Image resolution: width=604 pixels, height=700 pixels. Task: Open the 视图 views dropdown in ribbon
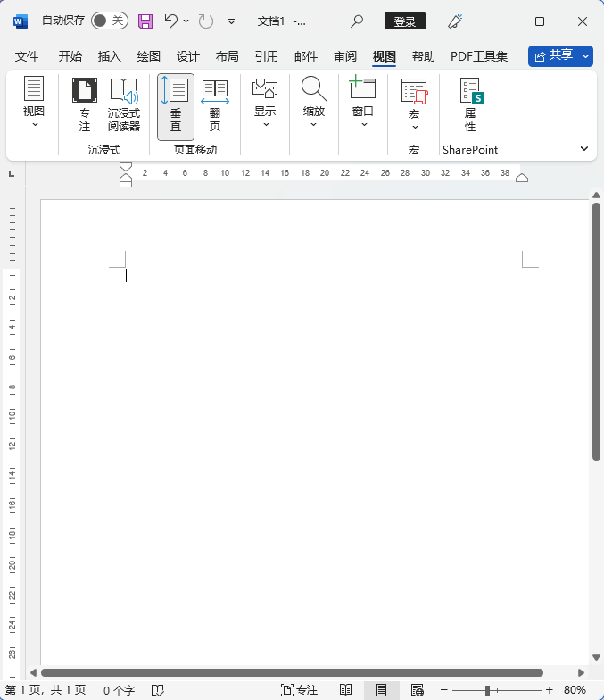[x=34, y=102]
